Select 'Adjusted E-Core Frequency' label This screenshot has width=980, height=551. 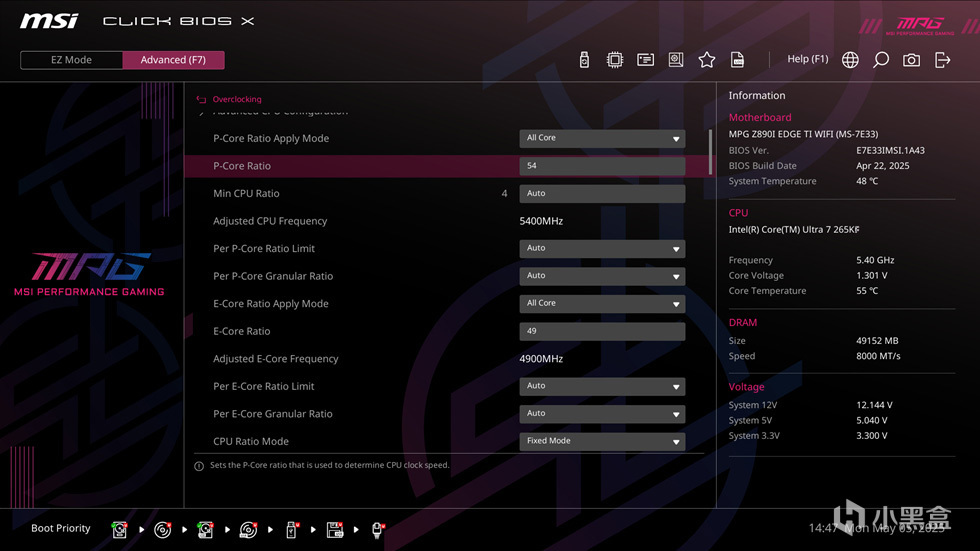coord(276,359)
